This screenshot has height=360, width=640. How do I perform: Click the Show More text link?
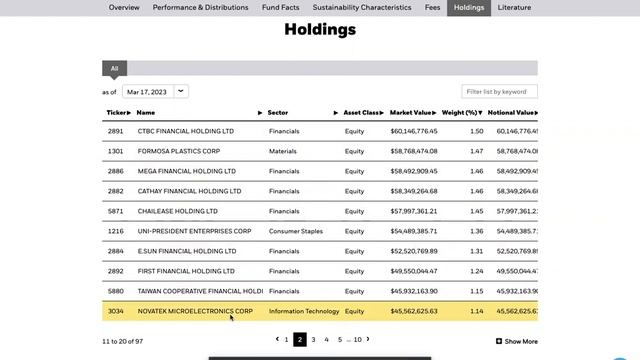coord(521,342)
